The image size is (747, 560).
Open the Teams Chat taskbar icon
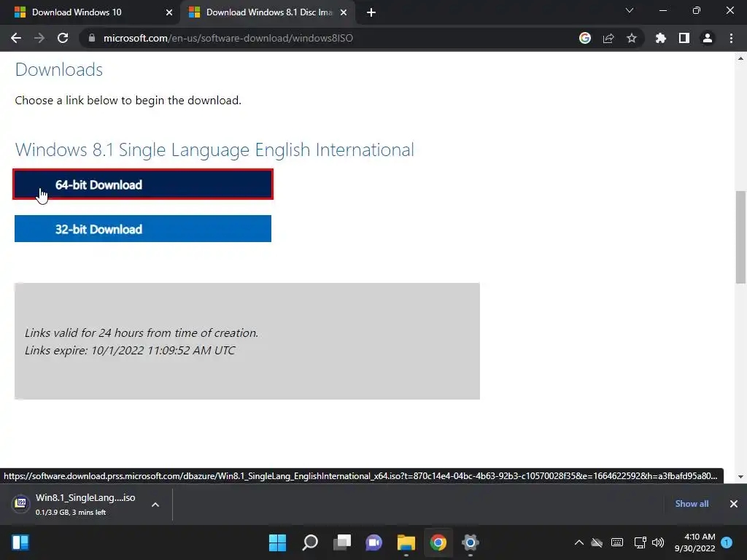point(374,542)
